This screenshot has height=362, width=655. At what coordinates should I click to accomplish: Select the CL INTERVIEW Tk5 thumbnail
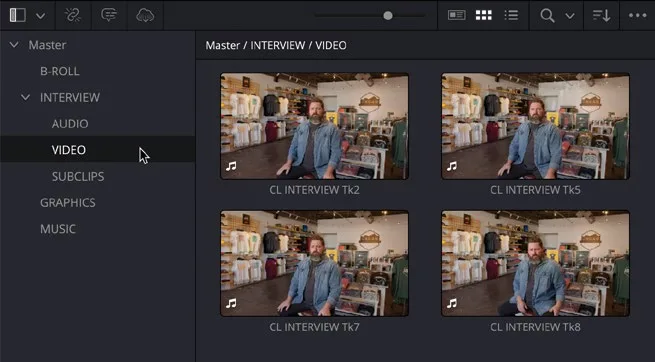pyautogui.click(x=536, y=126)
